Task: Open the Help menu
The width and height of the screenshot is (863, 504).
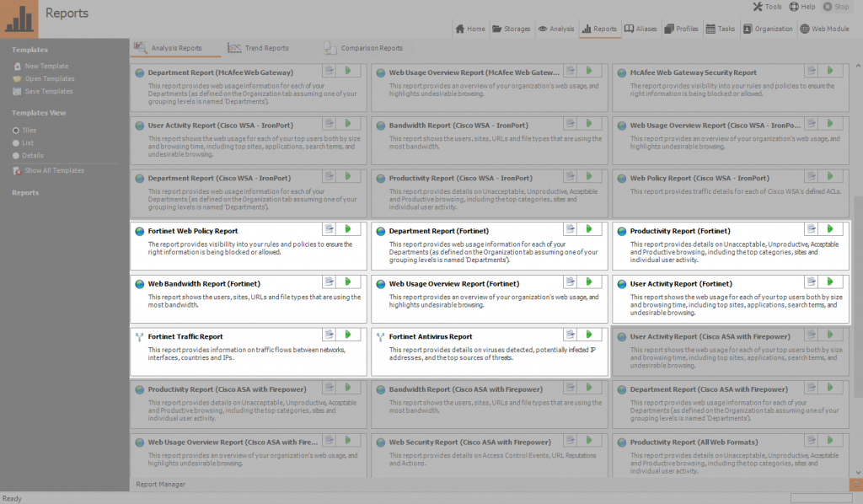Action: pos(802,7)
